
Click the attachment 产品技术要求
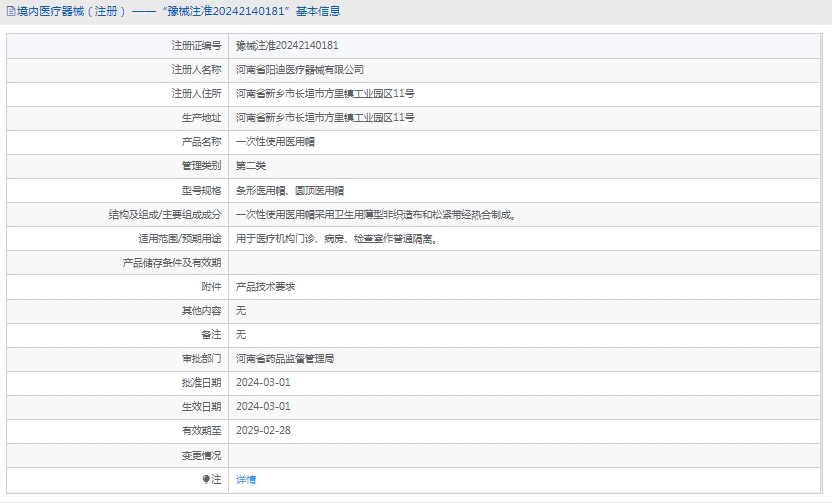pos(265,287)
